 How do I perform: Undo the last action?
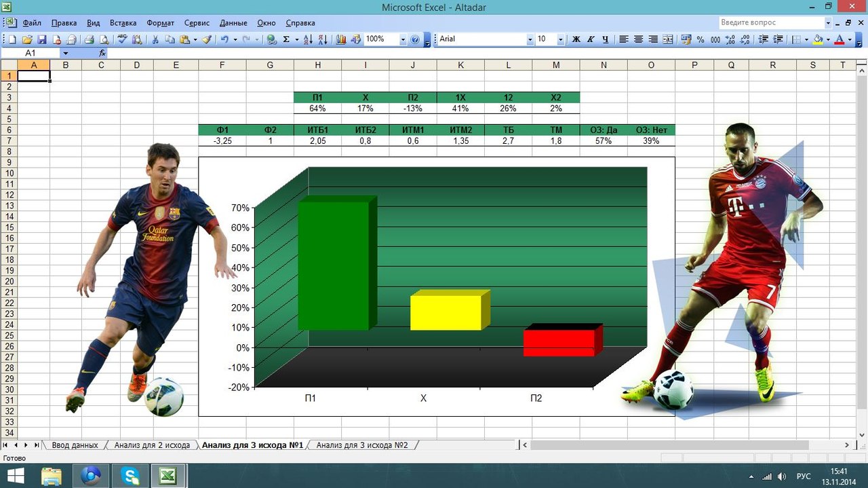(x=224, y=39)
